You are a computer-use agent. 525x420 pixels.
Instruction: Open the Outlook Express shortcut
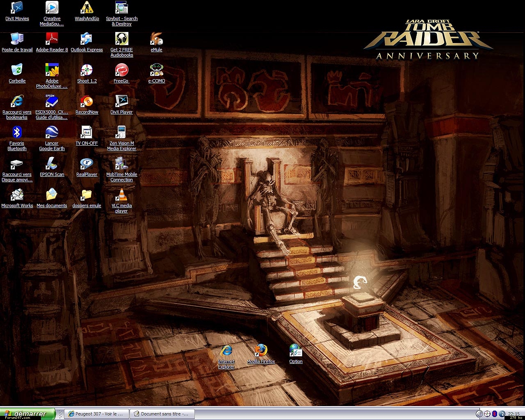87,43
